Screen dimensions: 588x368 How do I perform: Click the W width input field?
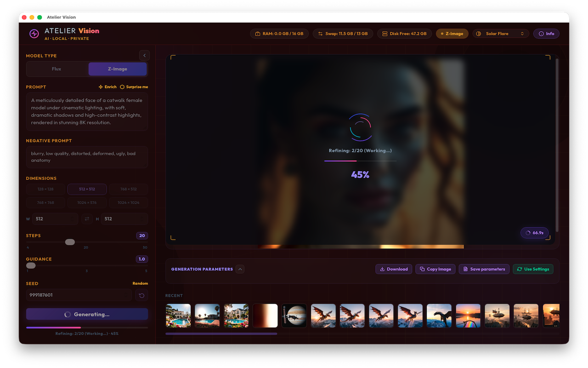[x=56, y=219]
